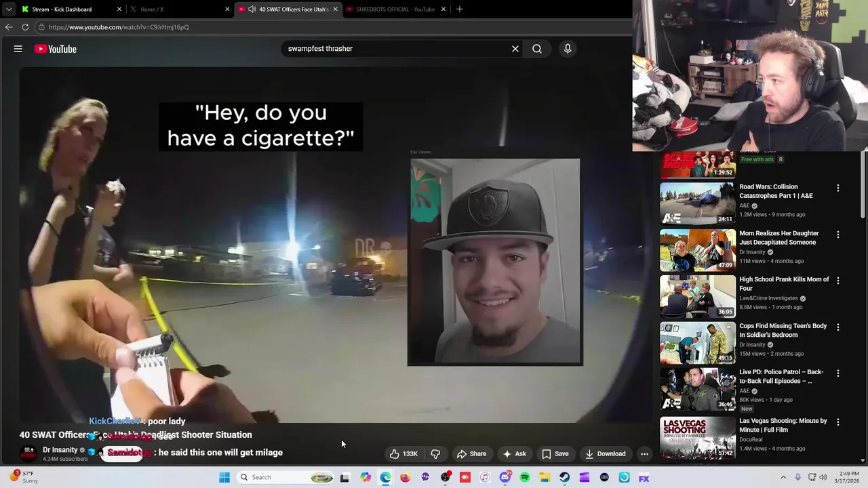
Task: Like the video with 133K thumbs up
Action: click(x=403, y=454)
